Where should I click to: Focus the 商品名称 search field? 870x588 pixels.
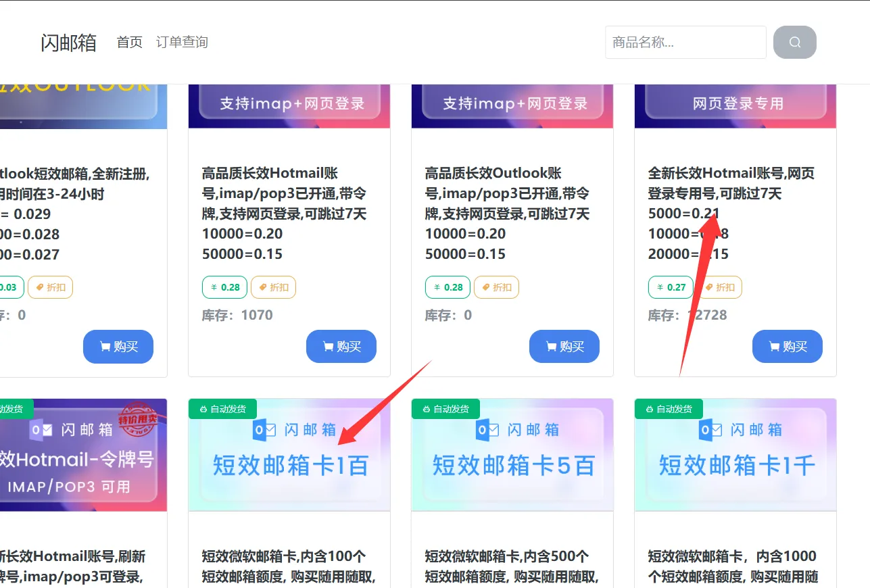click(685, 43)
